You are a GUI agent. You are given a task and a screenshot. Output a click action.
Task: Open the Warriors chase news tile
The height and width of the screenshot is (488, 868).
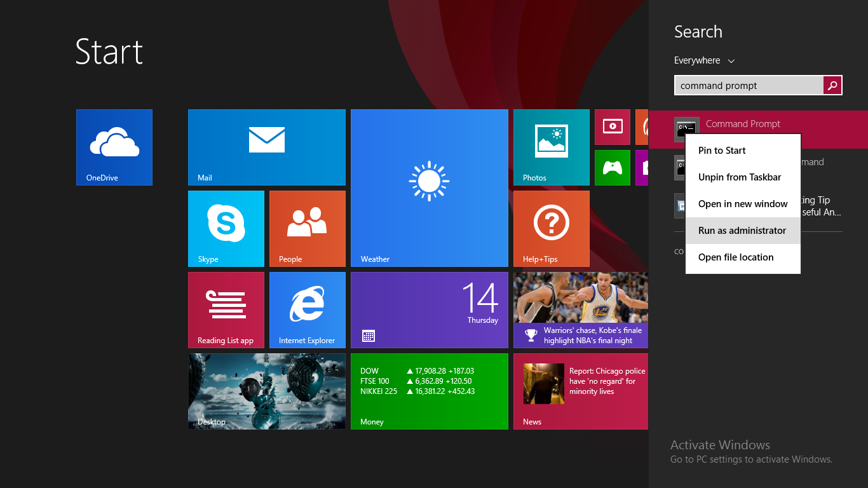tap(580, 309)
